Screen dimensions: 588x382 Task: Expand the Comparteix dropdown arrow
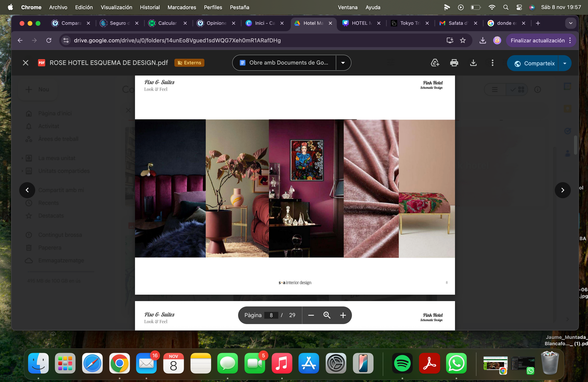click(565, 63)
